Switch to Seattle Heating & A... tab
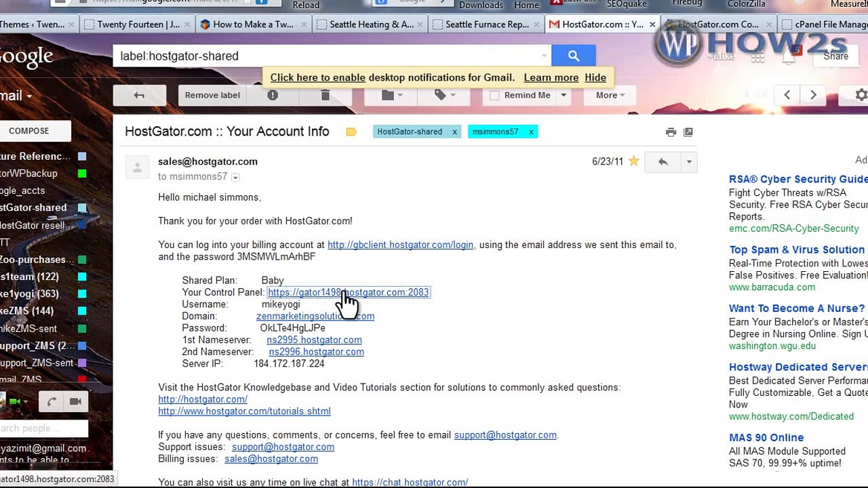Image resolution: width=868 pixels, height=488 pixels. click(x=371, y=24)
